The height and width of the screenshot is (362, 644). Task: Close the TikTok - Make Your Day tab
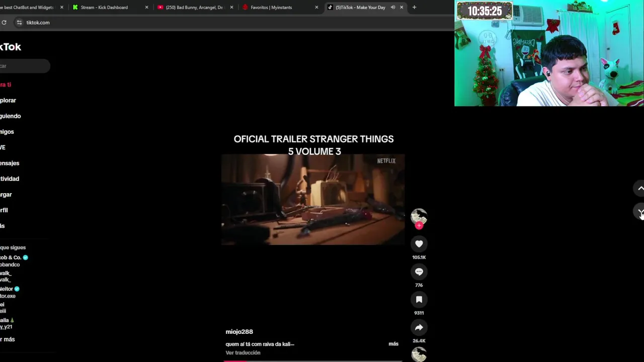[x=401, y=7]
